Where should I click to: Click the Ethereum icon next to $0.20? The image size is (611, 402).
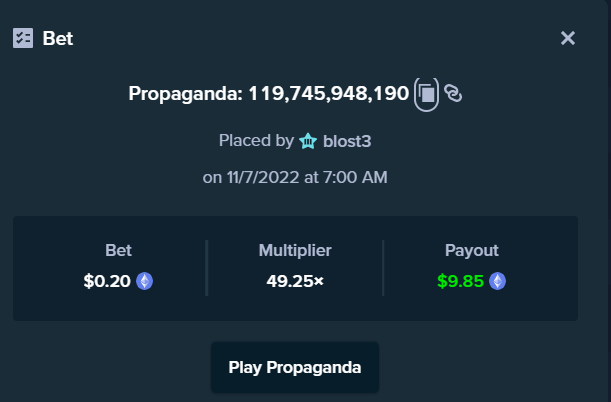point(145,281)
